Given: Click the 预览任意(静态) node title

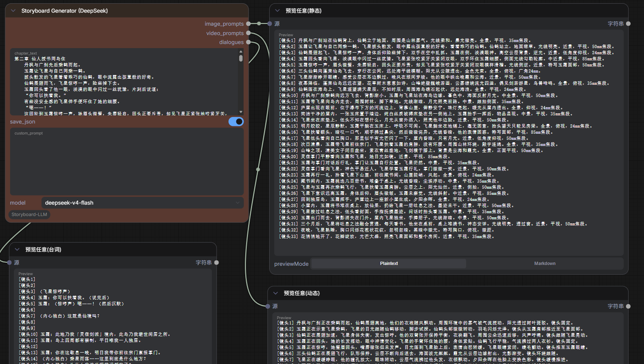Looking at the screenshot, I should [303, 11].
